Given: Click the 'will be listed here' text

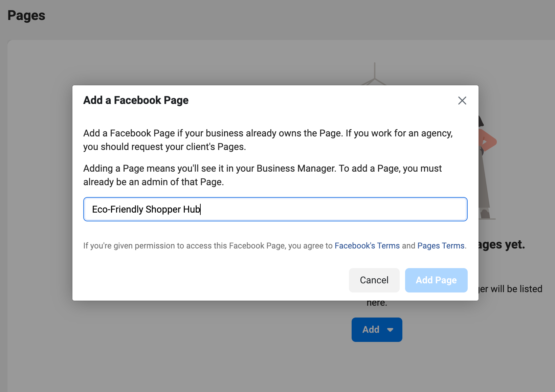Looking at the screenshot, I should click(512, 289).
